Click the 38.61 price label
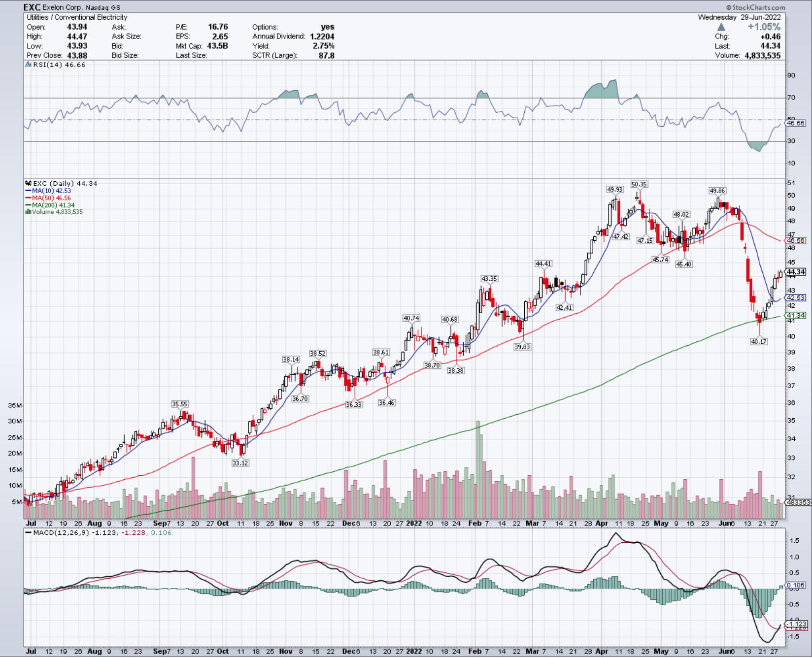812x658 pixels. (x=381, y=352)
